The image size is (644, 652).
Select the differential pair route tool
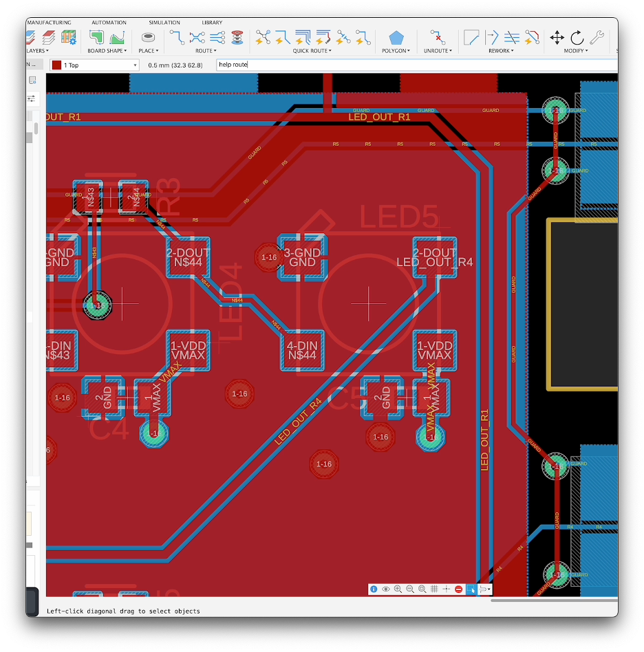(197, 37)
